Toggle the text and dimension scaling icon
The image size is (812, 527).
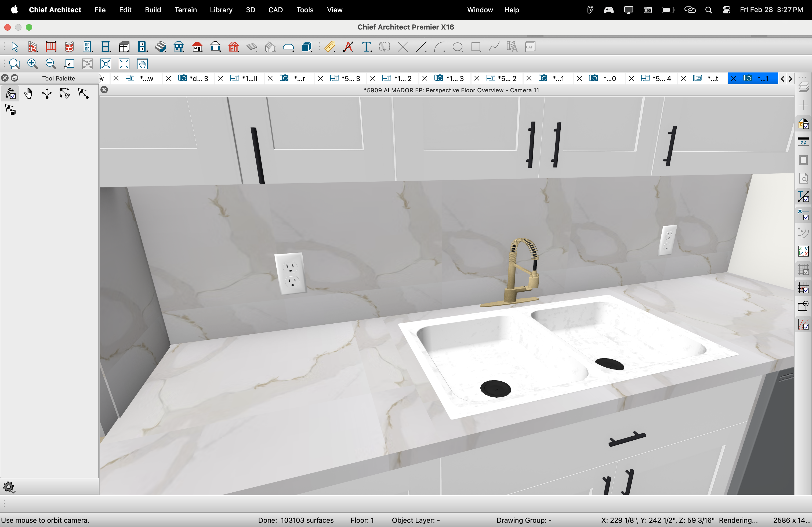point(803,197)
